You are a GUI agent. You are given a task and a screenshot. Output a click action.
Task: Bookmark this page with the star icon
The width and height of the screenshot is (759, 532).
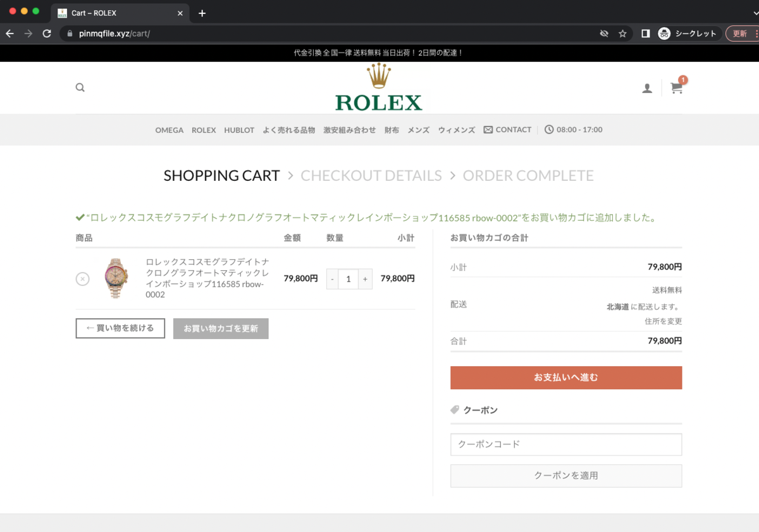(622, 34)
